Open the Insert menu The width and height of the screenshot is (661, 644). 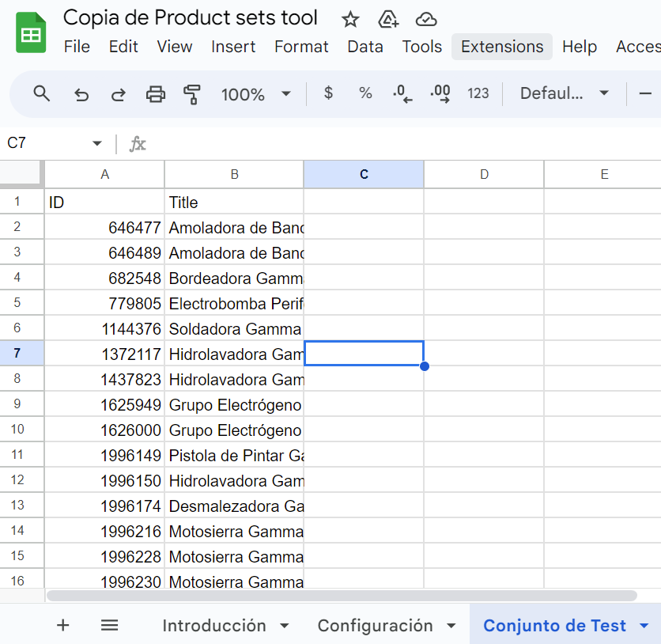tap(233, 47)
